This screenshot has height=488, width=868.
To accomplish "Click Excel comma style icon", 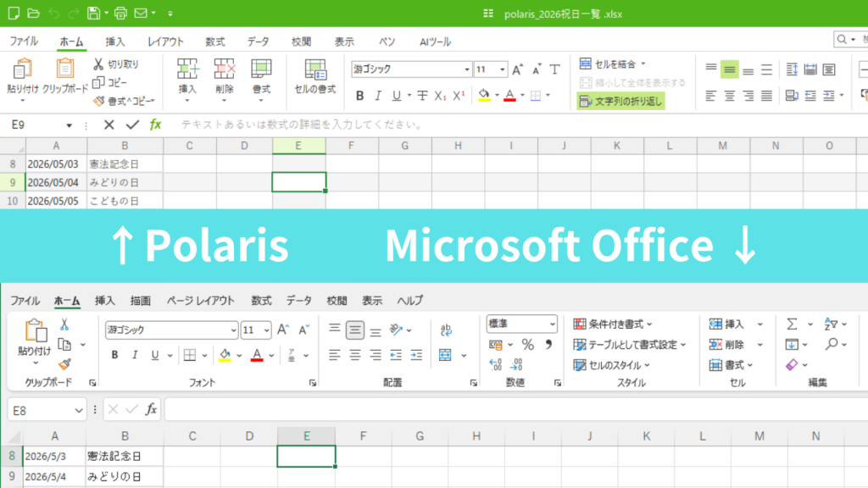I will coord(548,345).
